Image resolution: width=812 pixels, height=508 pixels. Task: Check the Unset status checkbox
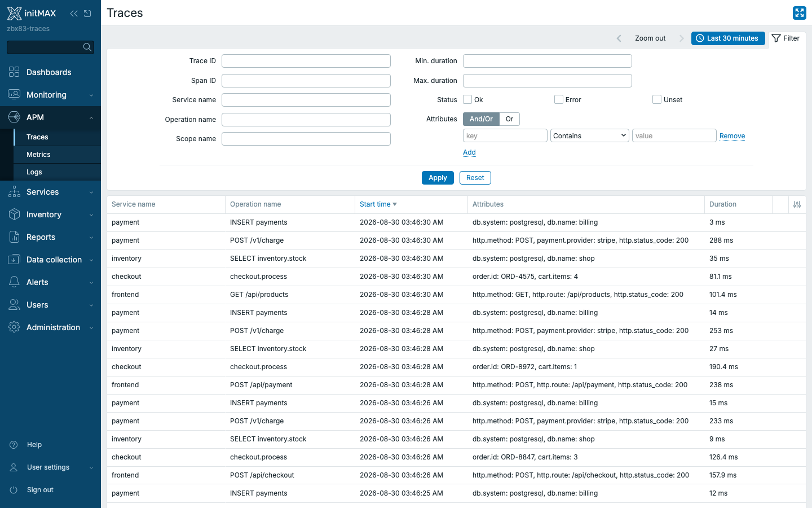657,99
